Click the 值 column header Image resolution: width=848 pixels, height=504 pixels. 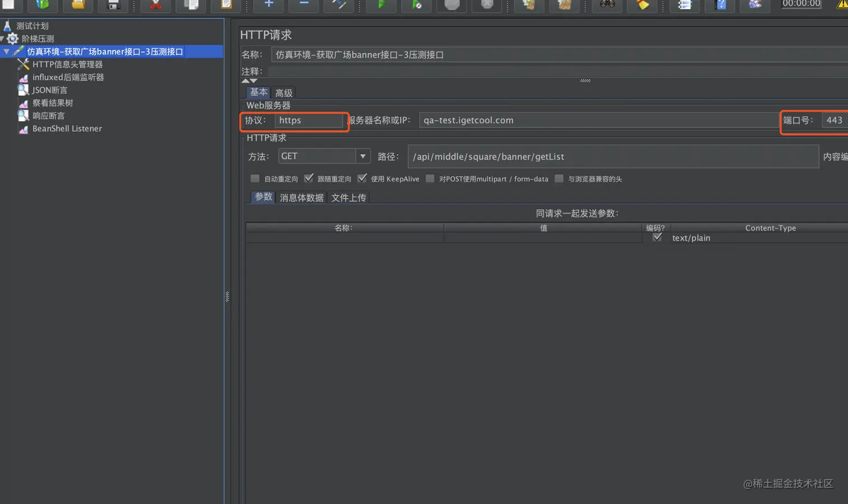(543, 228)
